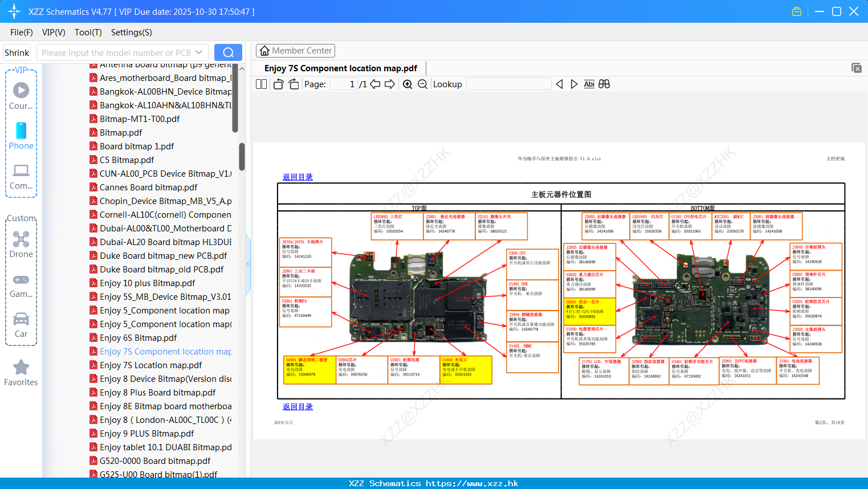Click the briefcase icon in title bar
The width and height of the screenshot is (868, 489).
(x=797, y=11)
